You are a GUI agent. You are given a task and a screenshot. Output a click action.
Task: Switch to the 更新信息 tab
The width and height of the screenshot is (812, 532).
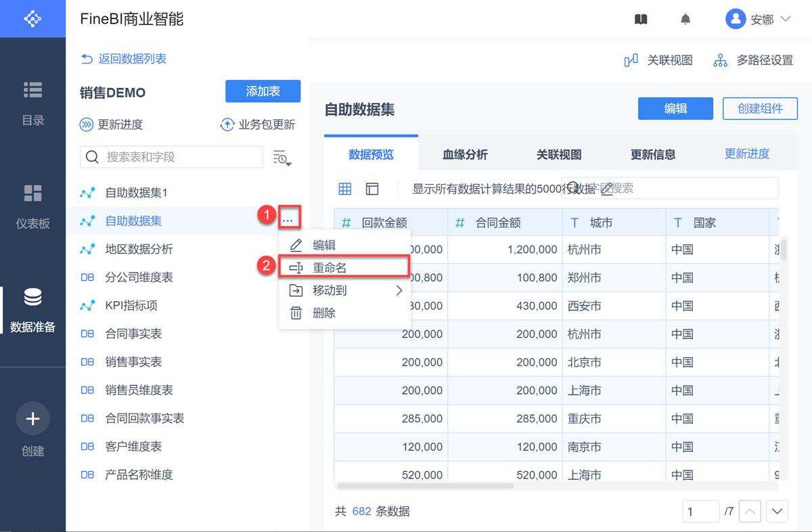[x=653, y=154]
